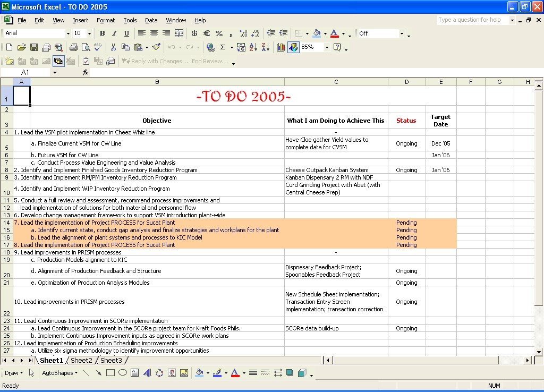Switch to the Sheet2 tab
Viewport: 544px width, 392px height.
point(81,361)
